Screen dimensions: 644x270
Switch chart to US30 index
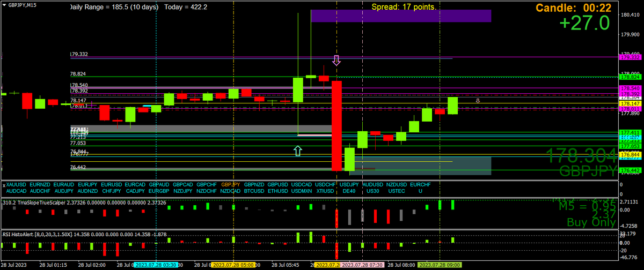tap(373, 191)
